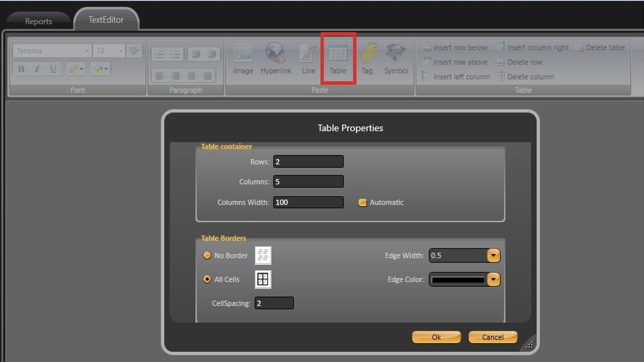Select the Line tool icon

pyautogui.click(x=308, y=54)
